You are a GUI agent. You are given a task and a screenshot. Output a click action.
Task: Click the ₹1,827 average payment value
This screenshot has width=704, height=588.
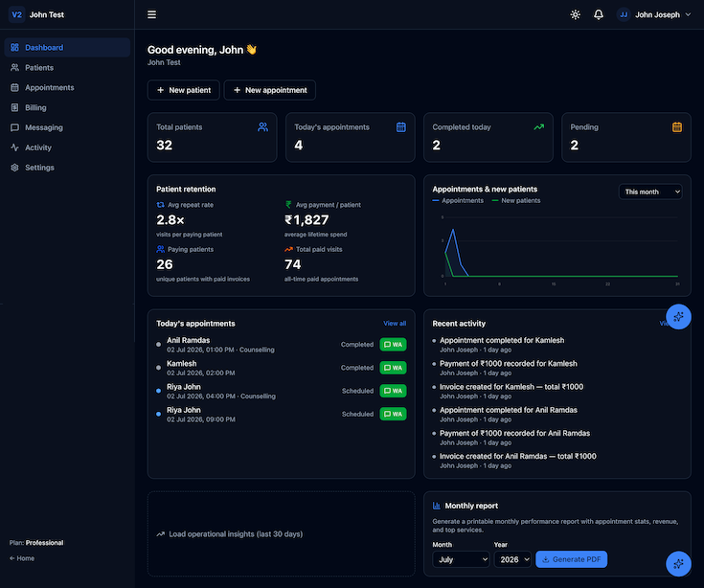click(x=307, y=220)
